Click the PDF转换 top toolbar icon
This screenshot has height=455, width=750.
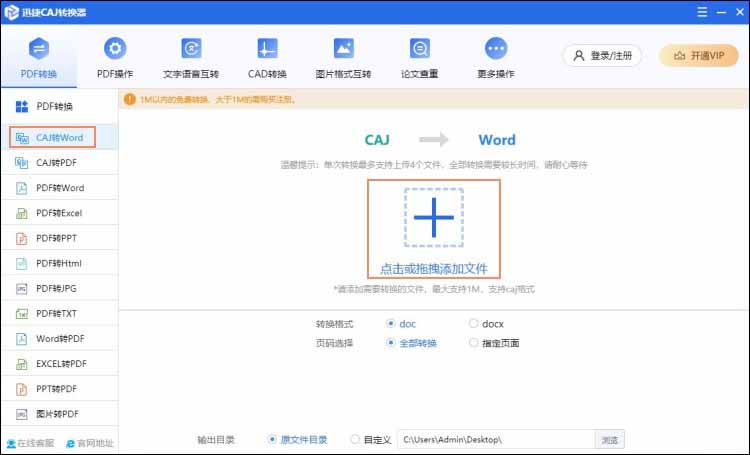[39, 50]
